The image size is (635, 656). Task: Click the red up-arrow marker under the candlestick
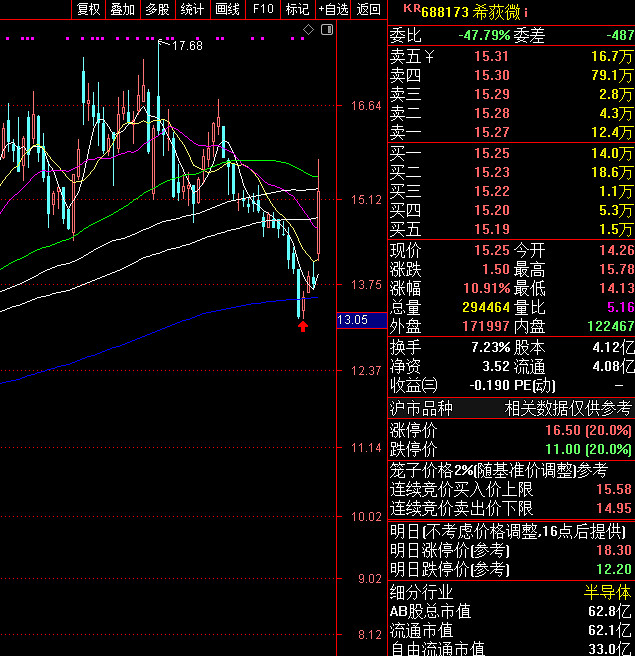pyautogui.click(x=302, y=325)
